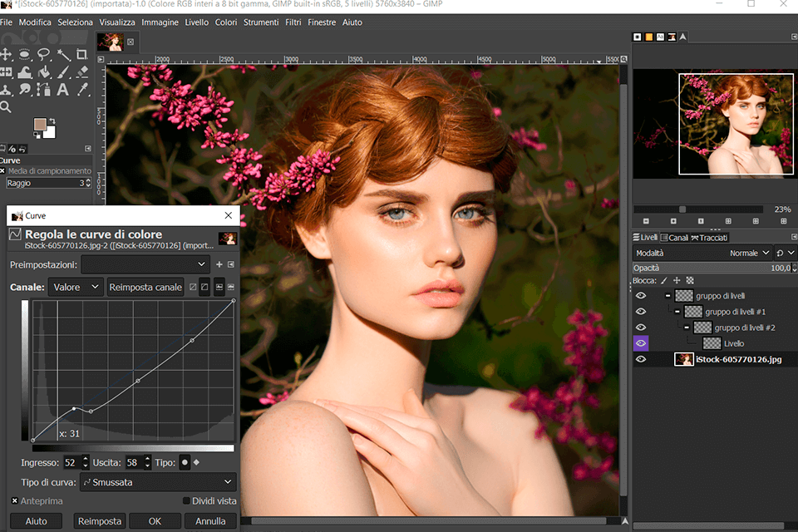Click the foreground color swatch
The height and width of the screenshot is (532, 798).
point(42,126)
